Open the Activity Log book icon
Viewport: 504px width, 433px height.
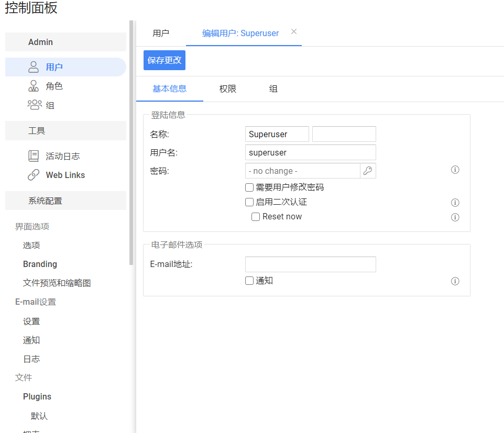point(34,156)
